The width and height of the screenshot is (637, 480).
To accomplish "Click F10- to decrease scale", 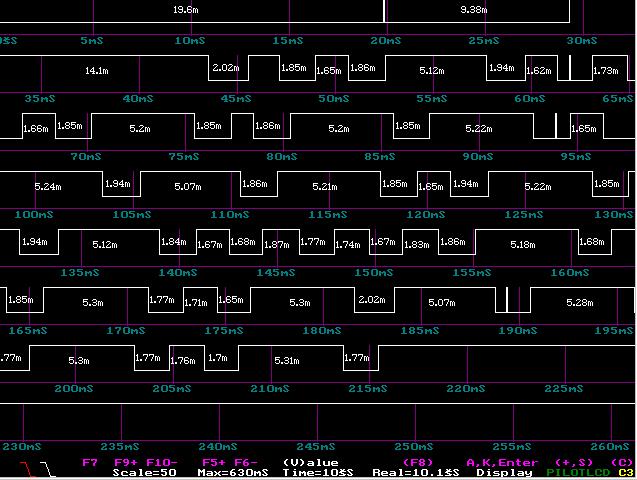I will 162,463.
